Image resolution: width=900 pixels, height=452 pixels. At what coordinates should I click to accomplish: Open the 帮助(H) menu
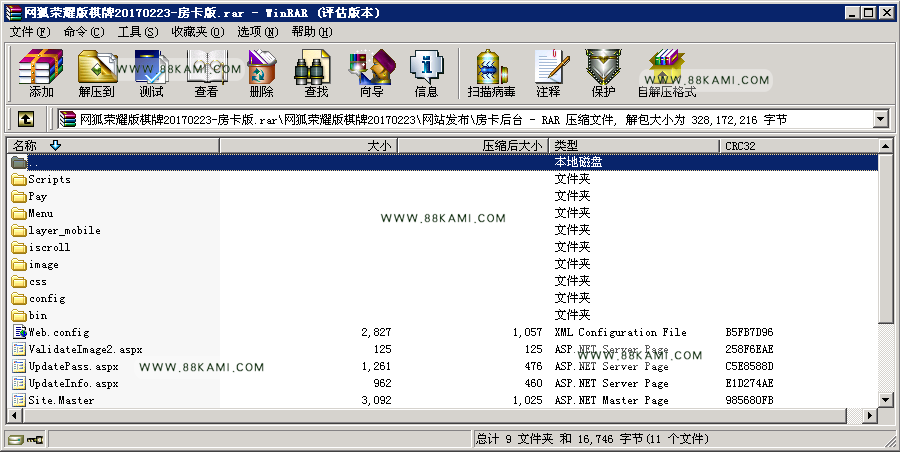pos(312,32)
